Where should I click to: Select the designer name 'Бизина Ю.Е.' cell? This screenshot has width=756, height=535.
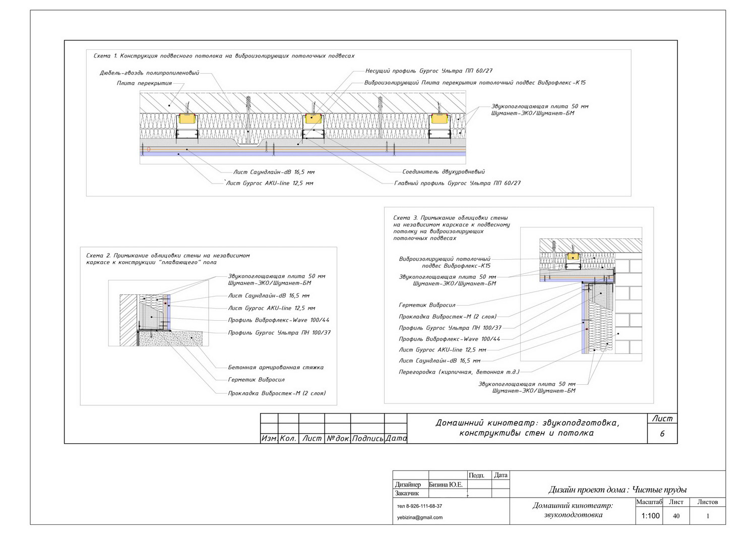click(x=446, y=485)
